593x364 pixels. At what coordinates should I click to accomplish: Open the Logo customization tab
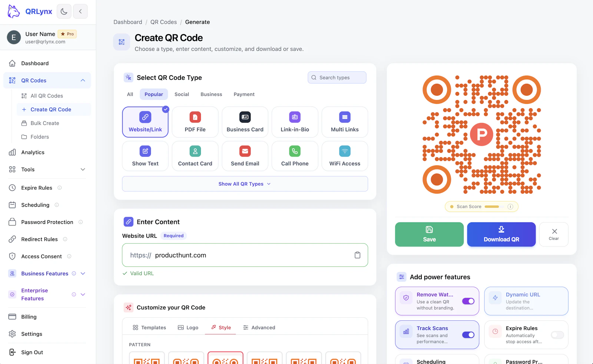[x=188, y=328]
